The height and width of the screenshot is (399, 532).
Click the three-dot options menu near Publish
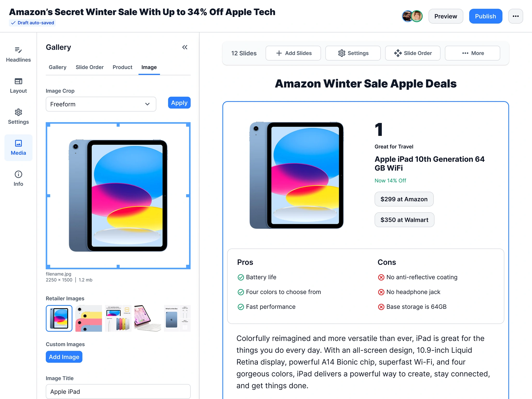click(516, 16)
